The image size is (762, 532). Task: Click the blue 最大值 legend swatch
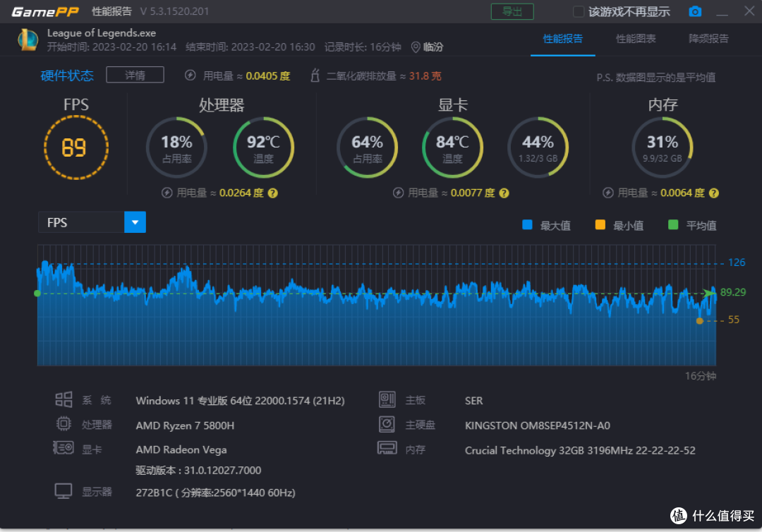(x=527, y=225)
